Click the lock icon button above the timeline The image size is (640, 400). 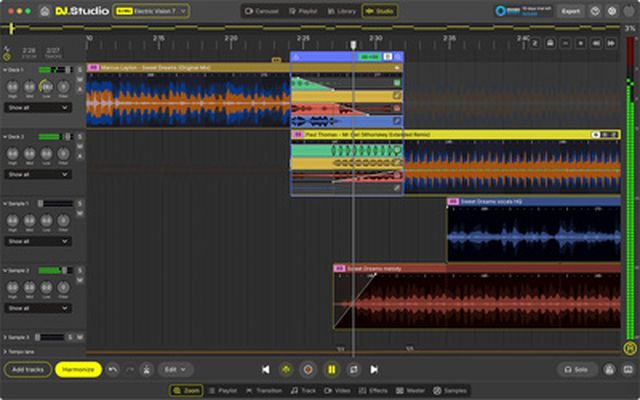(550, 43)
